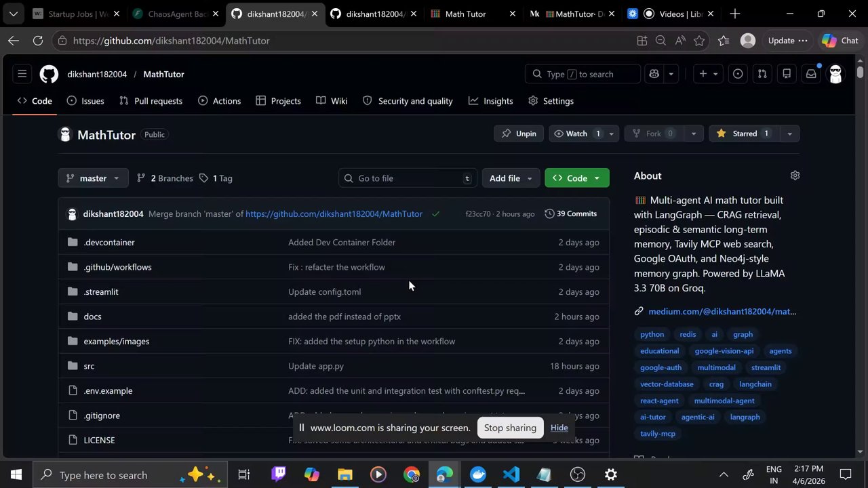This screenshot has height=488, width=868.
Task: Open Chrome from the taskbar
Action: (412, 474)
